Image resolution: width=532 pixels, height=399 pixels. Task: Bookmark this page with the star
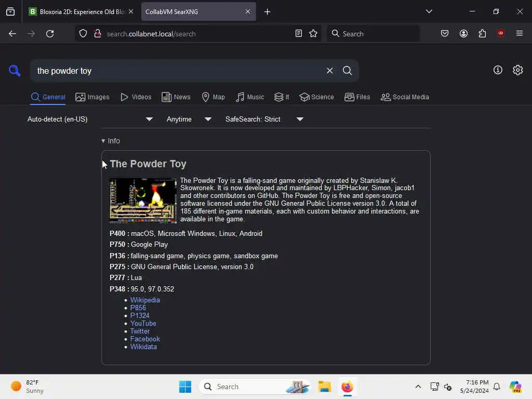[x=313, y=33]
